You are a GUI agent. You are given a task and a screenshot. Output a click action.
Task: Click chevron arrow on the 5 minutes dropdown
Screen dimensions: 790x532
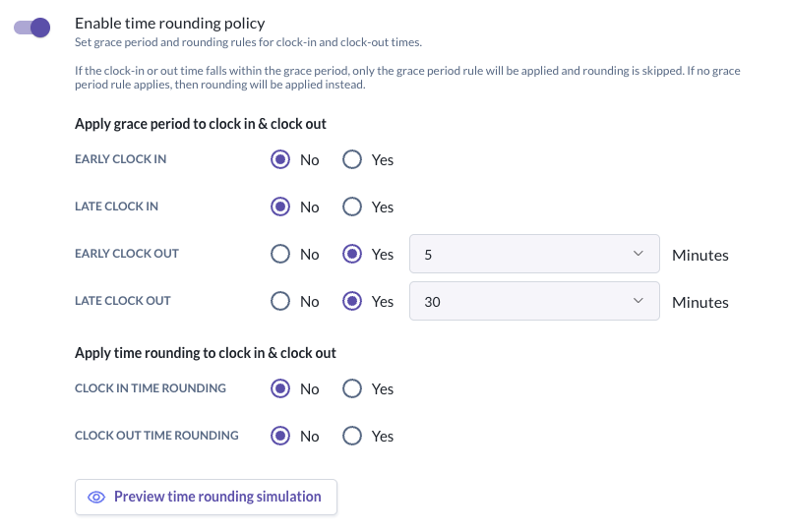(638, 255)
